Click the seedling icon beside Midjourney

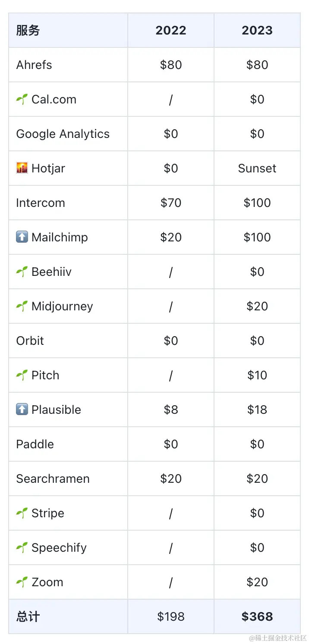coord(22,306)
